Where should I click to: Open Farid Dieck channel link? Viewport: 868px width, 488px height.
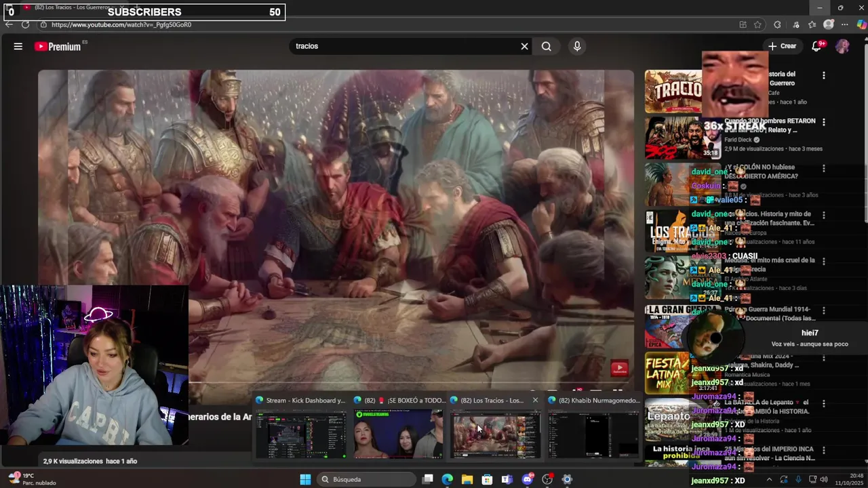coord(738,140)
